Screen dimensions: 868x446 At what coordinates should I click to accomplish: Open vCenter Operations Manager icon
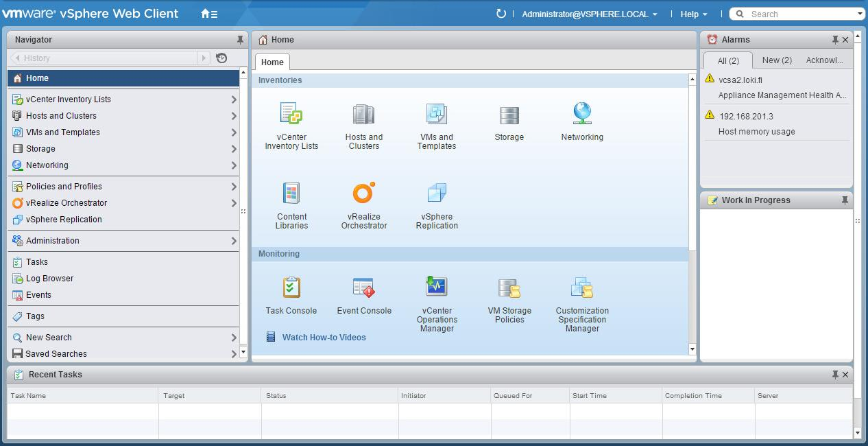pos(437,286)
